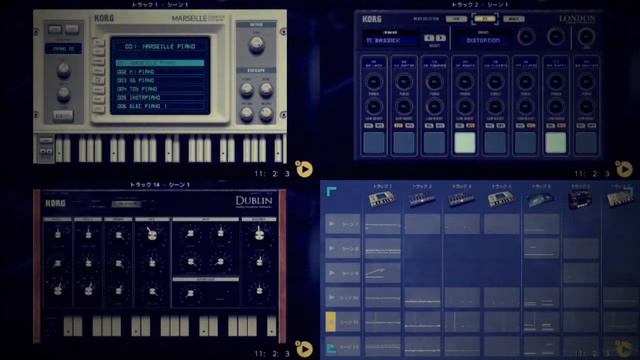Click the Track 1 gadget icon in scene grid
This screenshot has width=640, height=360.
382,199
